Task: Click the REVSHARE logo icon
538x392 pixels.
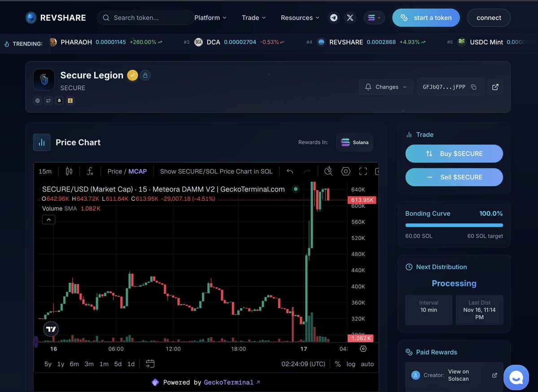Action: [x=31, y=17]
